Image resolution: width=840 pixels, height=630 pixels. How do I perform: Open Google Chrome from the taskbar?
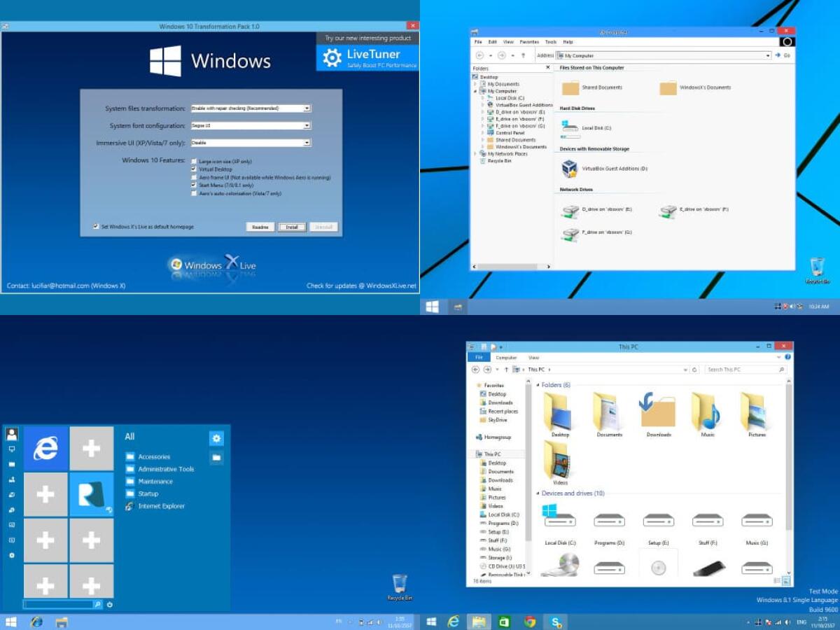click(531, 621)
